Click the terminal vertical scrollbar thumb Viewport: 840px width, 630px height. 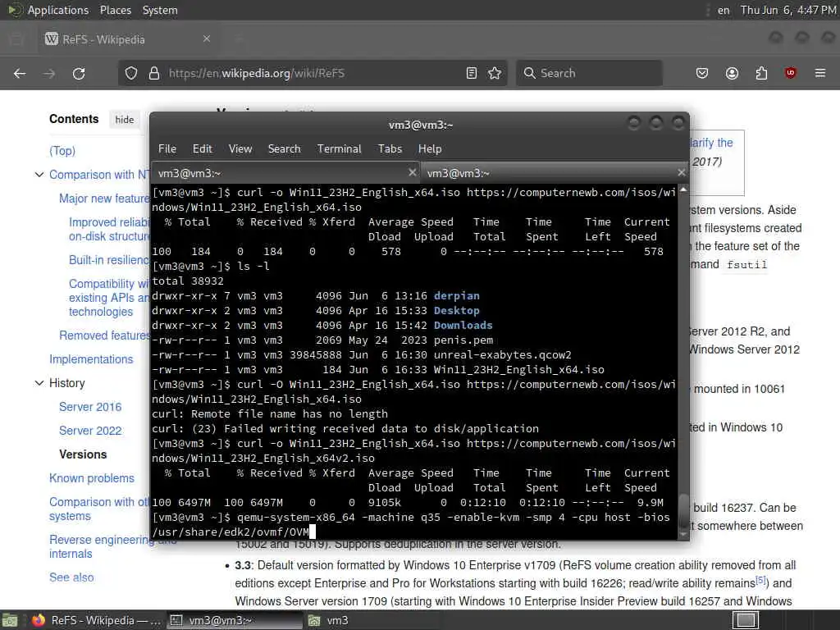pos(683,509)
